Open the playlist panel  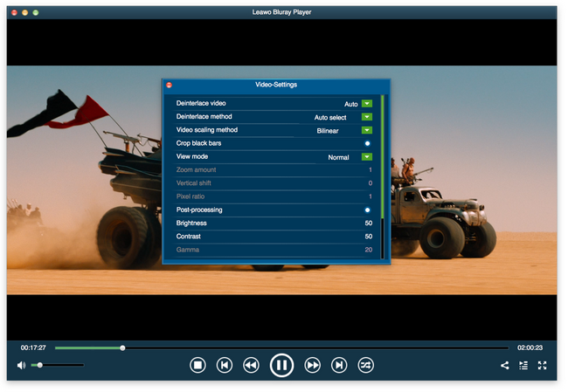tap(523, 365)
